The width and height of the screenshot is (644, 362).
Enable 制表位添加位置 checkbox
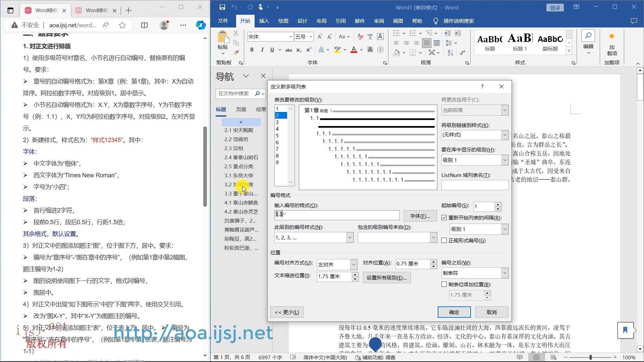point(444,284)
